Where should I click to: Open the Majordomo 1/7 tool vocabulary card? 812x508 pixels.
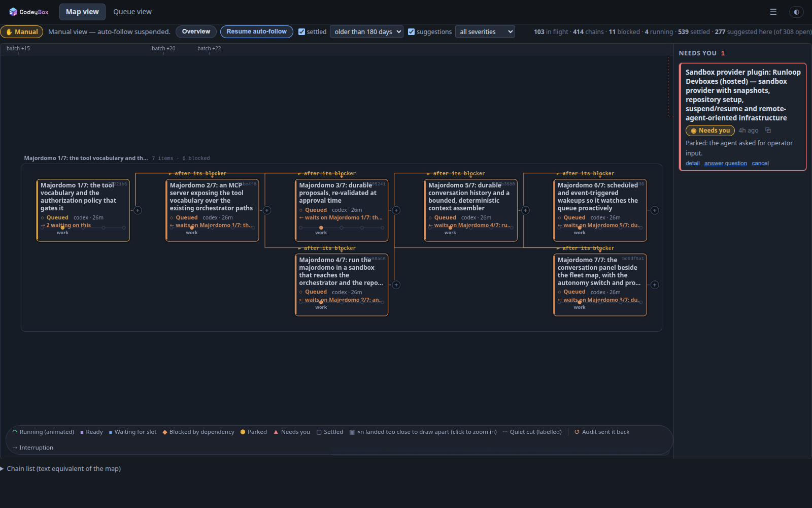click(83, 210)
